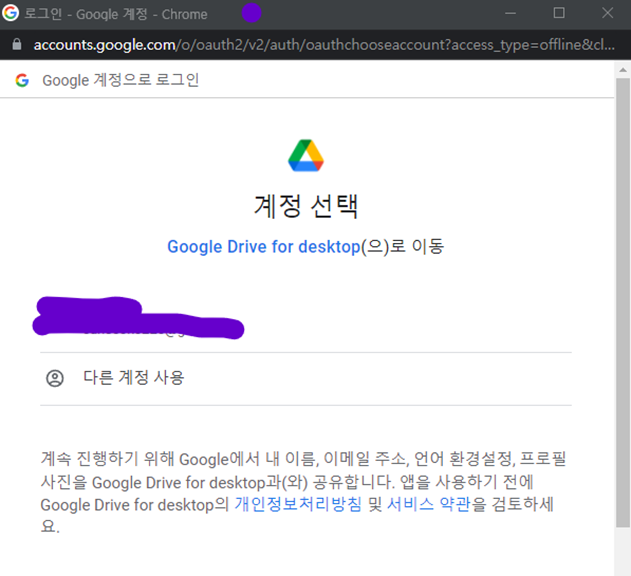Viewport: 631px width, 576px height.
Task: Click the Google Drive logo
Action: pyautogui.click(x=306, y=155)
